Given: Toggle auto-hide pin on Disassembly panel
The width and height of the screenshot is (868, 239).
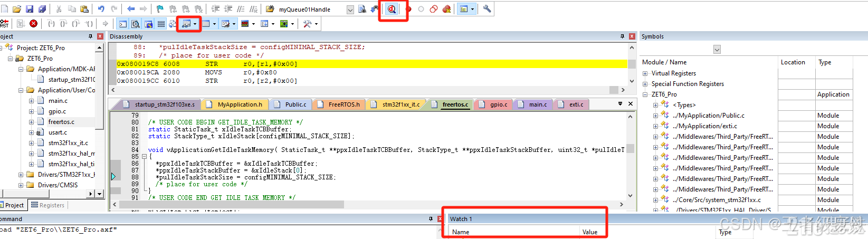Looking at the screenshot, I should click(622, 36).
